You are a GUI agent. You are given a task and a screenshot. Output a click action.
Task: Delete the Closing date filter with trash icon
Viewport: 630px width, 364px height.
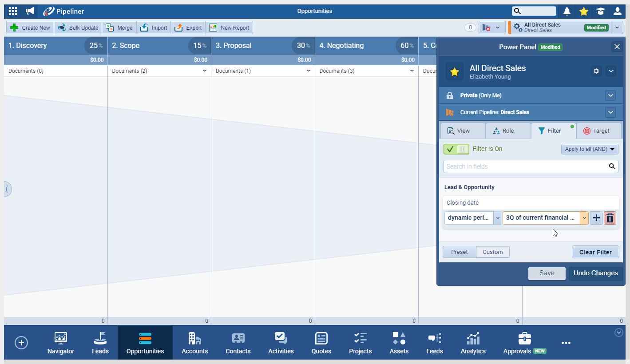tap(610, 218)
